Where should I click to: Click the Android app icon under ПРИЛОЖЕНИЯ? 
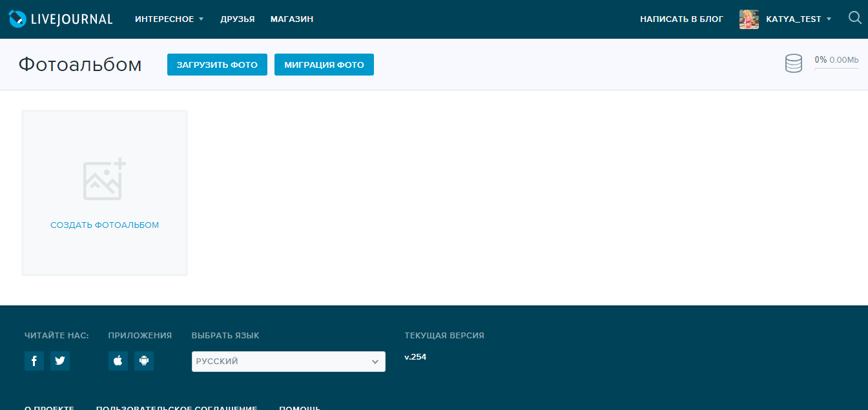143,360
